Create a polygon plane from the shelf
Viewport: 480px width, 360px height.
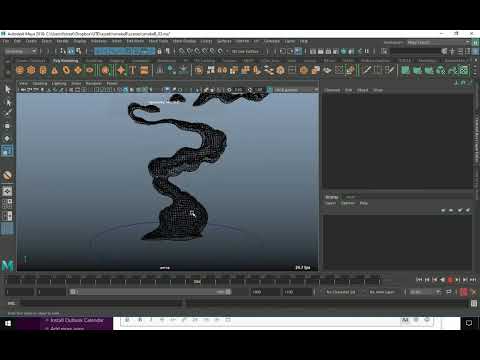(x=78, y=70)
